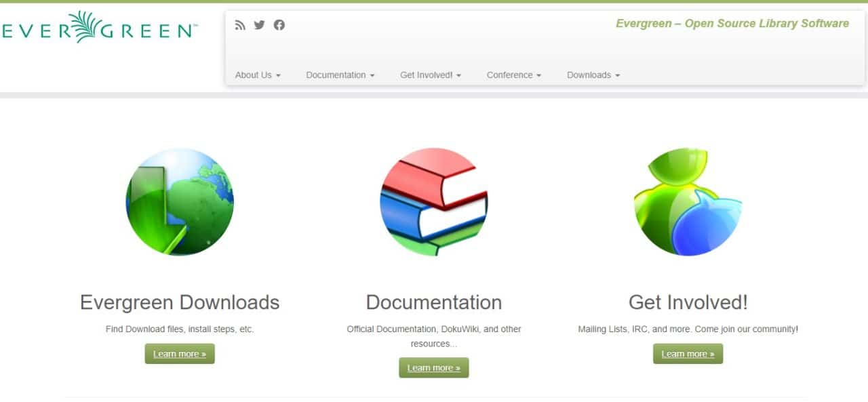Screen dimensions: 868x402
Task: Click text 'Official Documentation, DokuWiki, and other resources'
Action: pos(434,336)
